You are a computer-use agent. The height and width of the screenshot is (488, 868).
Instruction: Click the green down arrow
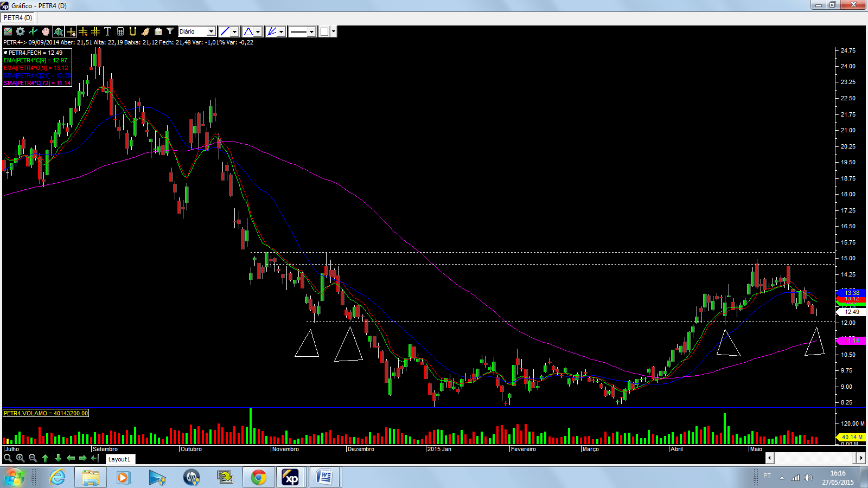(58, 458)
